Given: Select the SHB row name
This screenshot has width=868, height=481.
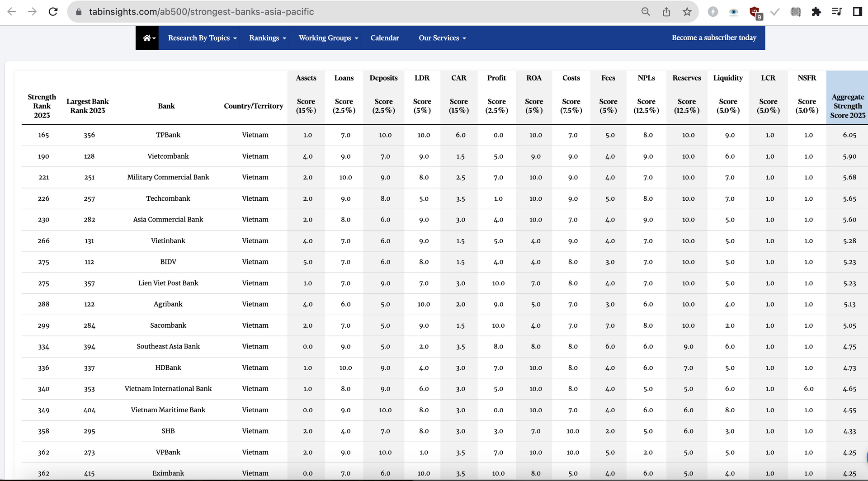Looking at the screenshot, I should click(x=168, y=431).
